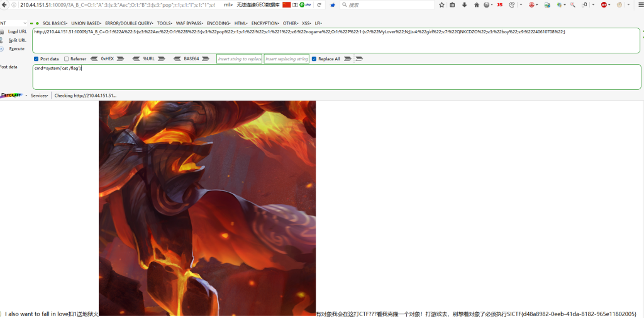Screen dimensions: 644x318
Task: Click the Insert string to replace field
Action: [239, 59]
